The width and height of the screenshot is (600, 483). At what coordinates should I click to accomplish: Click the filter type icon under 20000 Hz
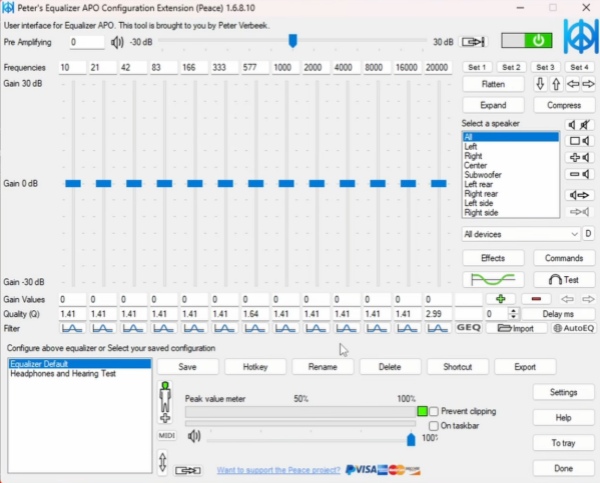[437, 328]
